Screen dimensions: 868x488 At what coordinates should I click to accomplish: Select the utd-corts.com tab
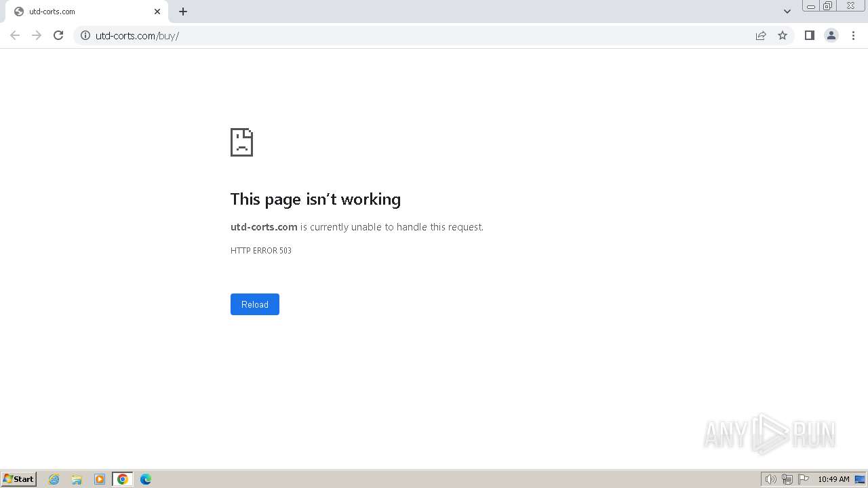(x=86, y=12)
